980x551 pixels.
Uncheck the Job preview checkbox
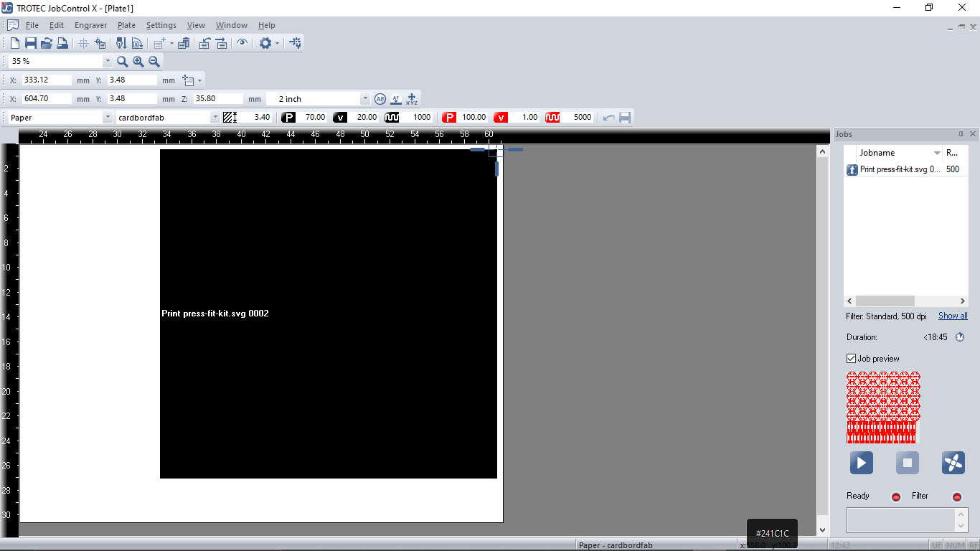tap(852, 359)
